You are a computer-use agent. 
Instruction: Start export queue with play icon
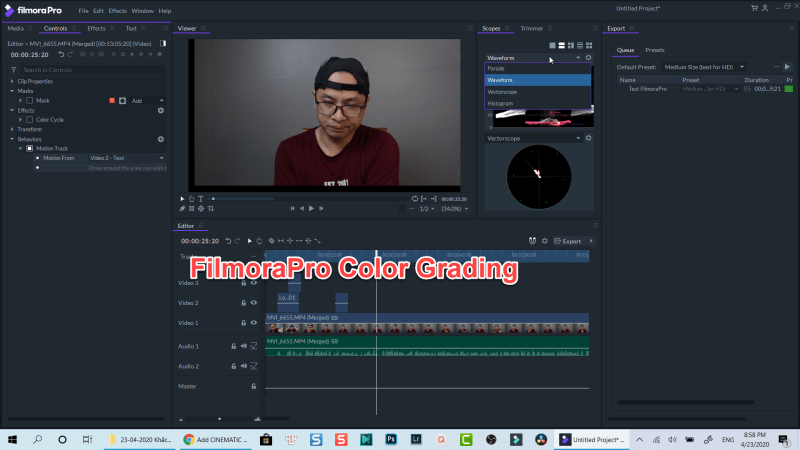point(787,66)
